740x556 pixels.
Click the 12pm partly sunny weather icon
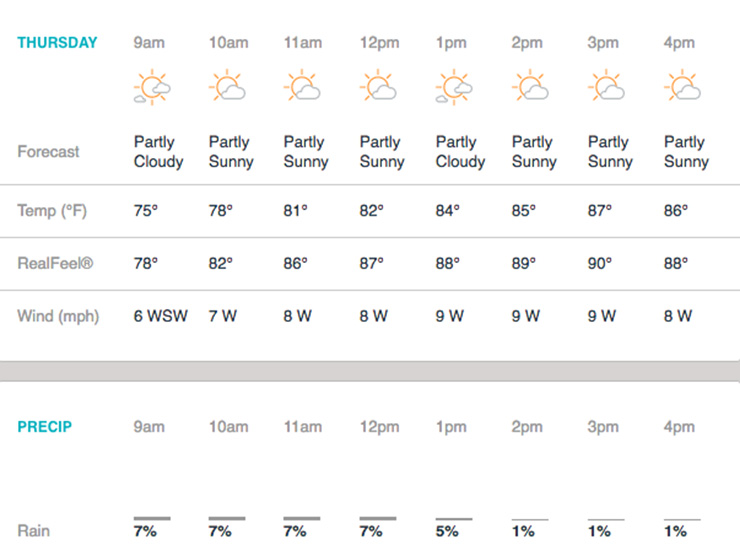click(x=378, y=85)
